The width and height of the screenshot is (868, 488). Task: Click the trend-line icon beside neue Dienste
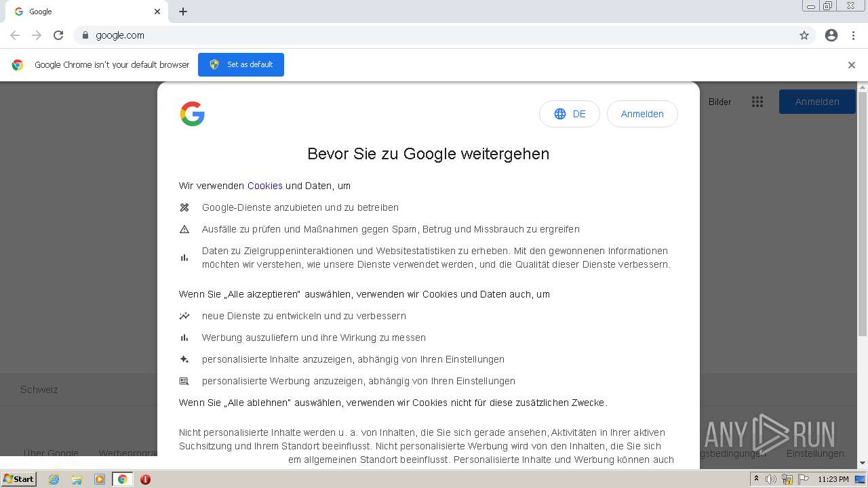coord(184,316)
